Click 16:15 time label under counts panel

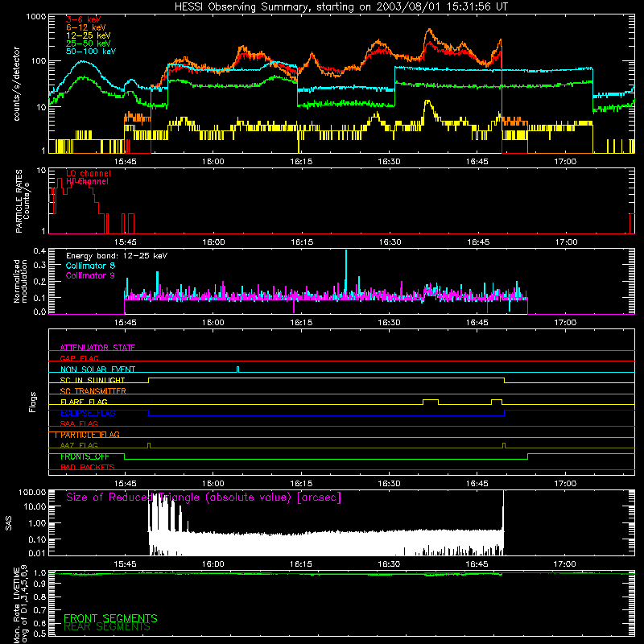click(301, 162)
